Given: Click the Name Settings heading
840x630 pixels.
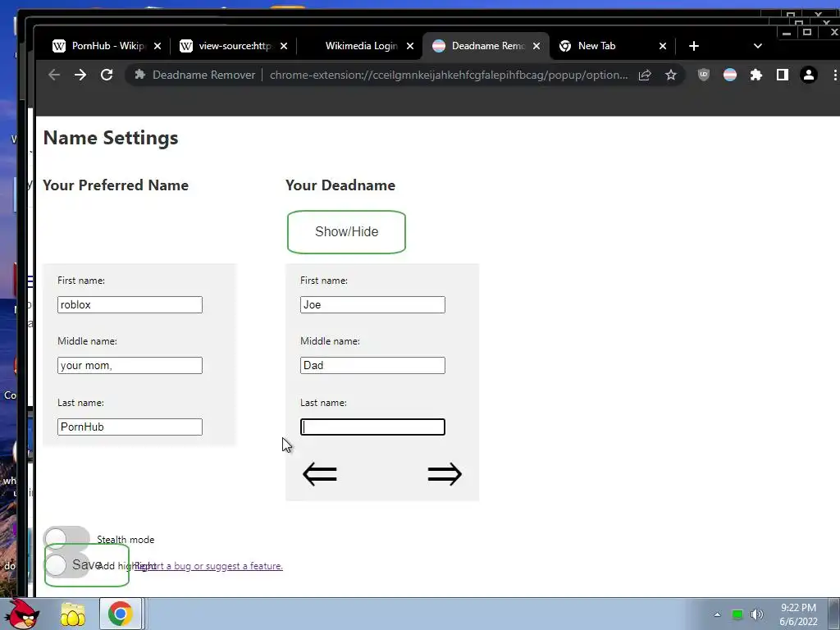Looking at the screenshot, I should click(x=111, y=138).
